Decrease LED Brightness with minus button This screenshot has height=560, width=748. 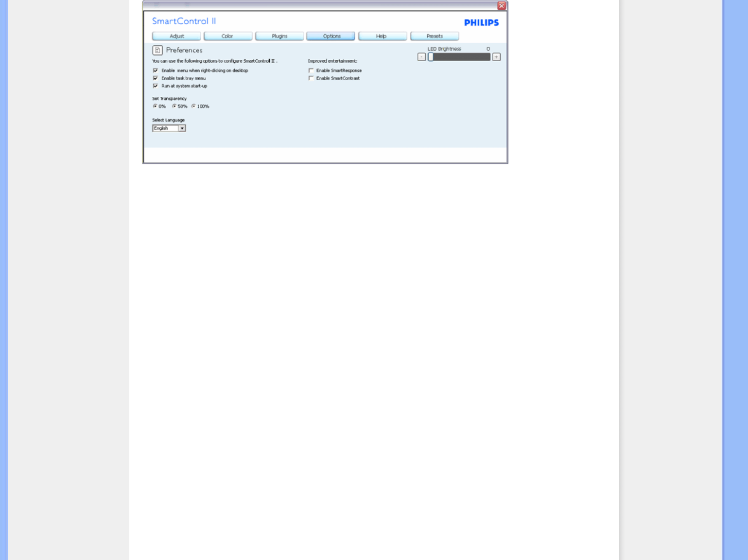coord(421,57)
